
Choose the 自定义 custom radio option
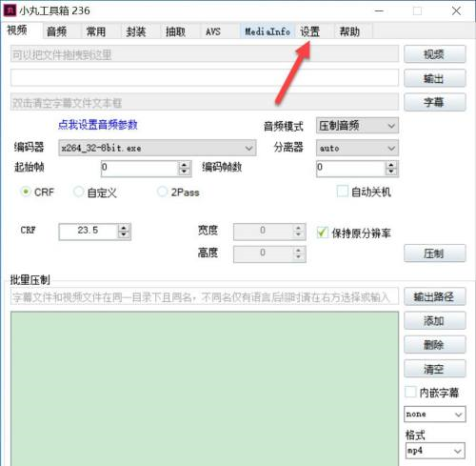78,192
